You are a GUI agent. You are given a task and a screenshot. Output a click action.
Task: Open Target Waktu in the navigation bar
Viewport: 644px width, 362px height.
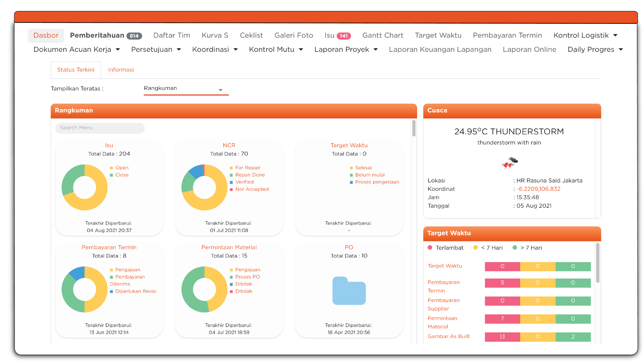pyautogui.click(x=438, y=35)
